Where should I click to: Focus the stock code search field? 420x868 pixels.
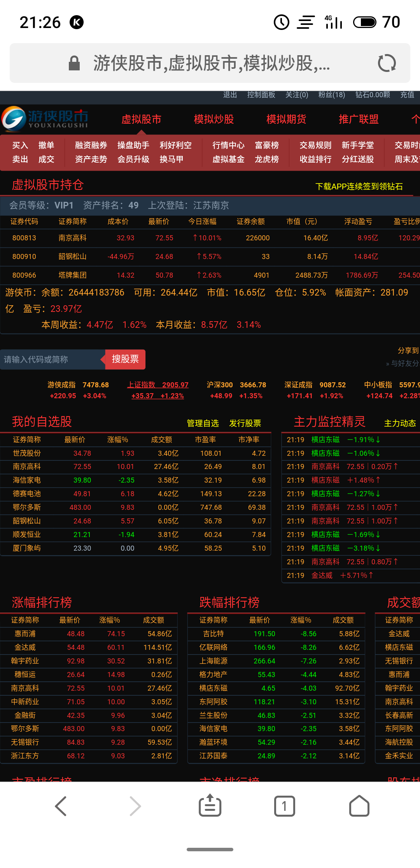pyautogui.click(x=52, y=359)
